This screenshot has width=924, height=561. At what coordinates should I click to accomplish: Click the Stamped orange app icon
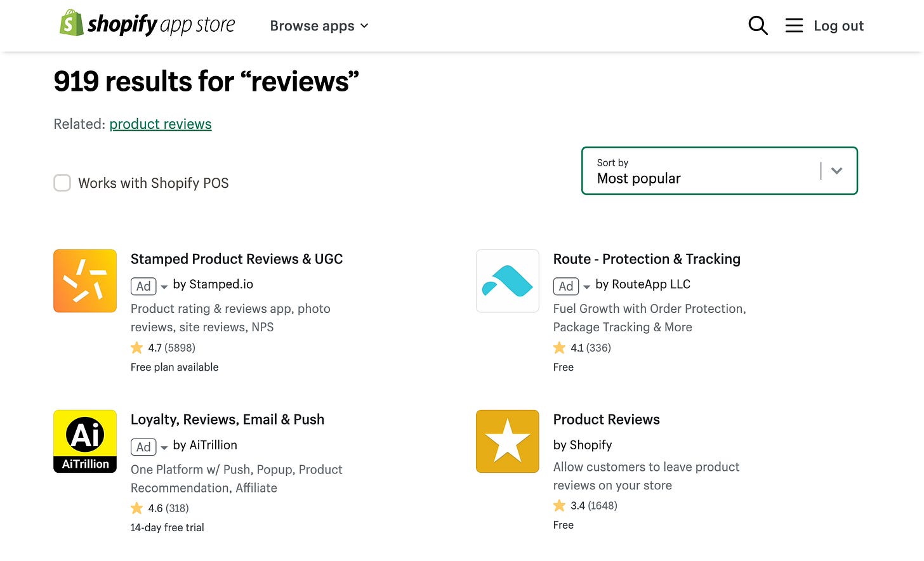tap(85, 281)
